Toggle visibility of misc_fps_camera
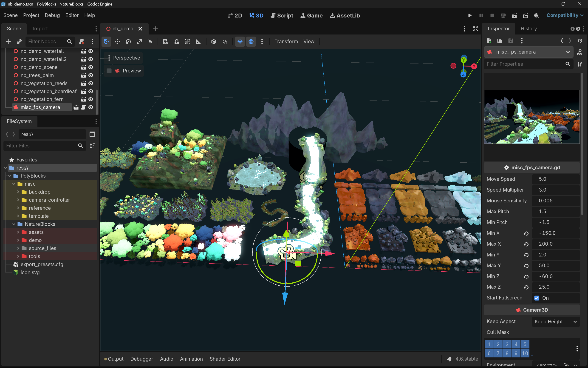Image resolution: width=588 pixels, height=368 pixels. coord(91,107)
